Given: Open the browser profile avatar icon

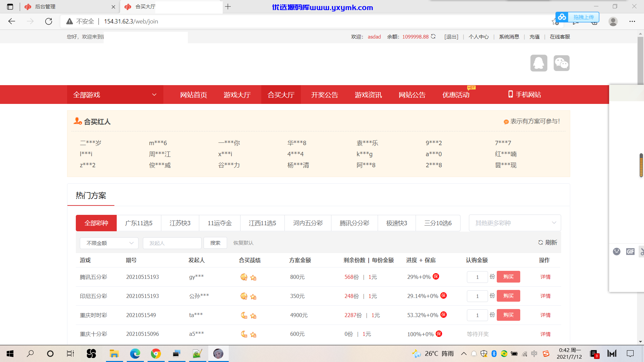Looking at the screenshot, I should (x=613, y=21).
